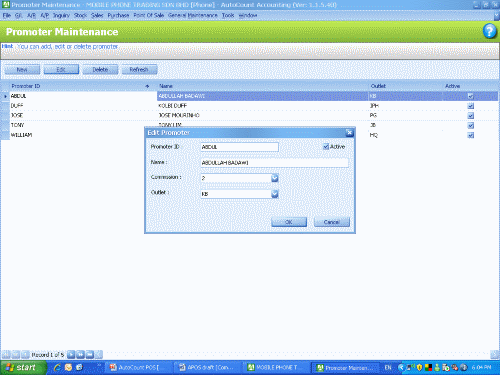This screenshot has height=375, width=500.
Task: Click the Windows start button
Action: (x=22, y=367)
